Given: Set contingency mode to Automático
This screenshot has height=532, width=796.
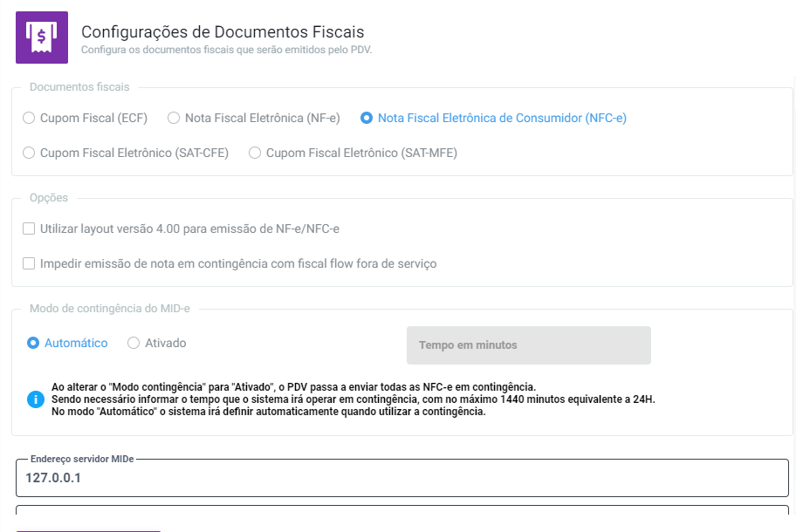Looking at the screenshot, I should tap(35, 343).
